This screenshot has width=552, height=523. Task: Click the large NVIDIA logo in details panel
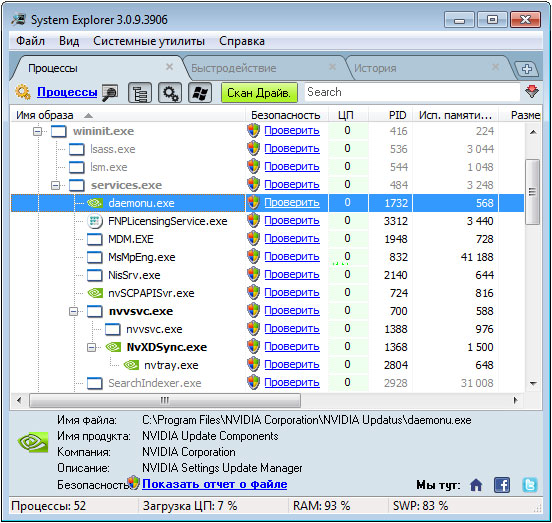(33, 442)
